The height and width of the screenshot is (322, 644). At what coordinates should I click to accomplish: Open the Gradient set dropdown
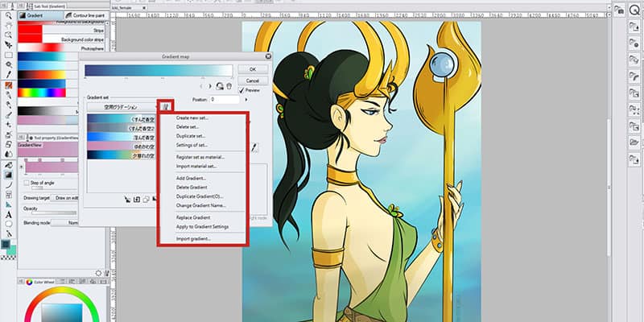122,107
